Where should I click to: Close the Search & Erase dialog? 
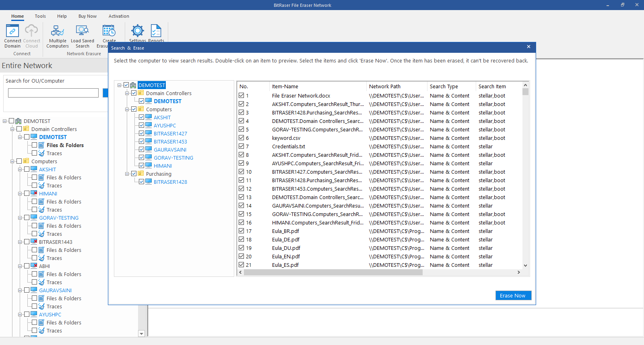pyautogui.click(x=528, y=47)
